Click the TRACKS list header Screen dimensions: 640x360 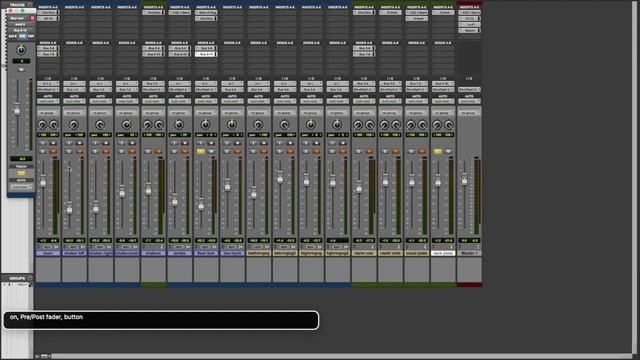point(17,4)
